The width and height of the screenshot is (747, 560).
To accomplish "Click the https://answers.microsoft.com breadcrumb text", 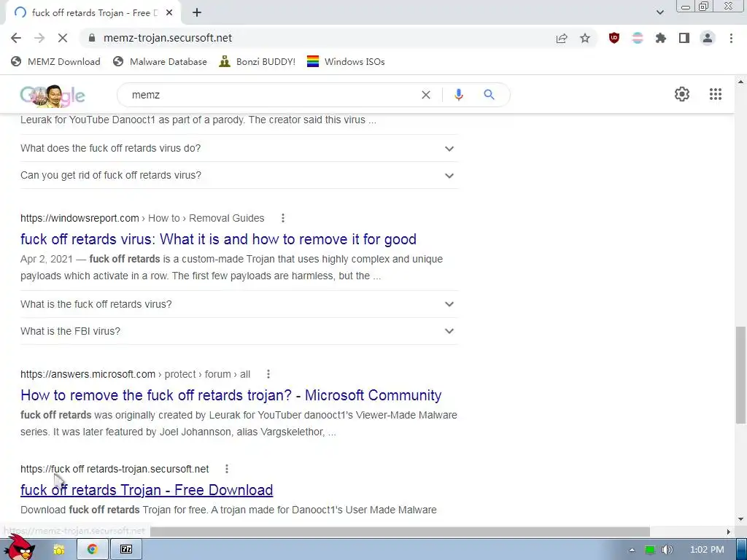I will pyautogui.click(x=88, y=374).
